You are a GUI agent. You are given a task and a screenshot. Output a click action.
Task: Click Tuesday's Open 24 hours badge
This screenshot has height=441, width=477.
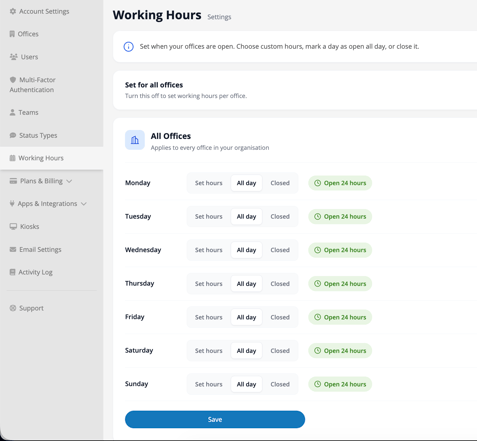[x=340, y=217]
